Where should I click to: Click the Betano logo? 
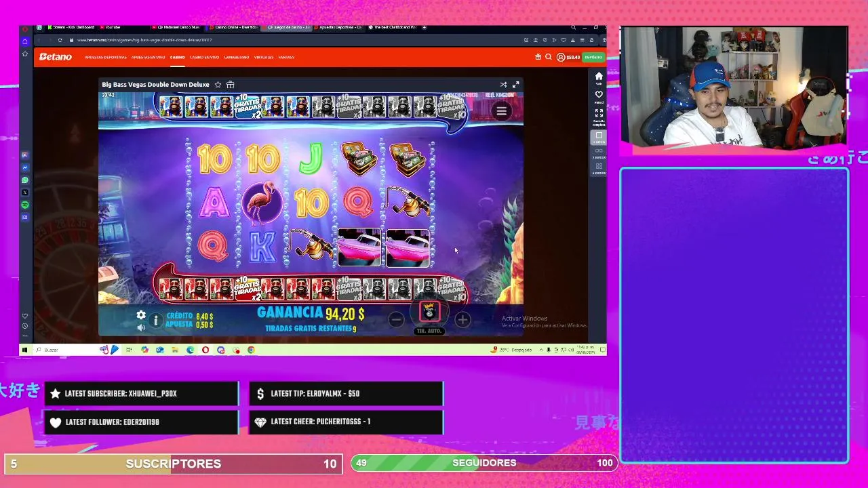pyautogui.click(x=56, y=57)
